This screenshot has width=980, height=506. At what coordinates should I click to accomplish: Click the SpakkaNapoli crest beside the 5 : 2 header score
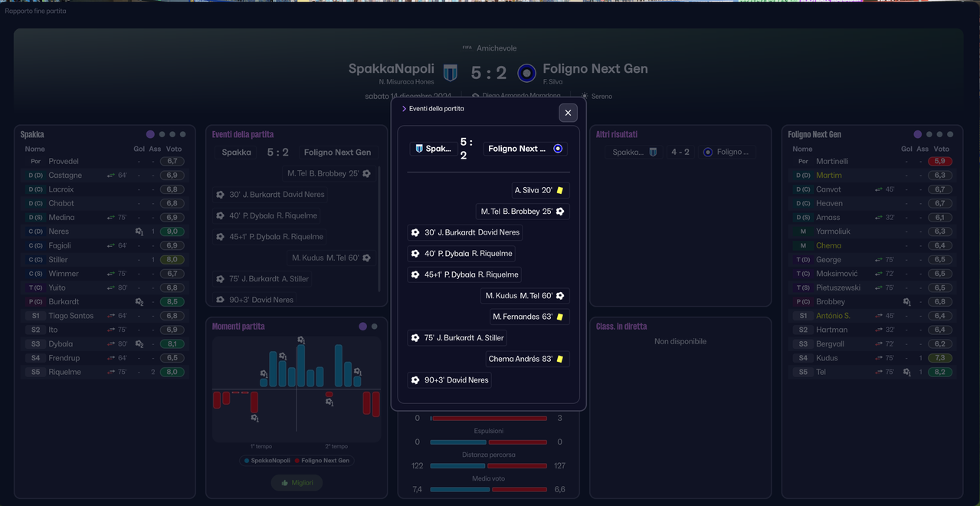[x=451, y=73]
